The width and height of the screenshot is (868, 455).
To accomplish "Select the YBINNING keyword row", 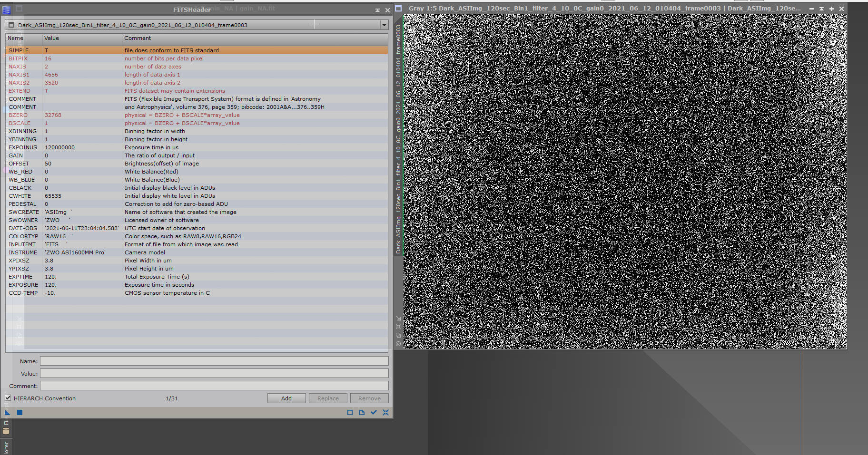I will 197,139.
